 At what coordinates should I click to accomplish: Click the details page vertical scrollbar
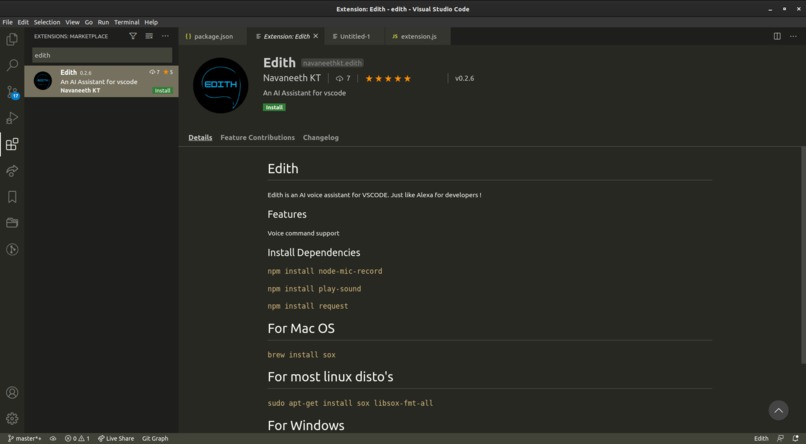[x=803, y=254]
